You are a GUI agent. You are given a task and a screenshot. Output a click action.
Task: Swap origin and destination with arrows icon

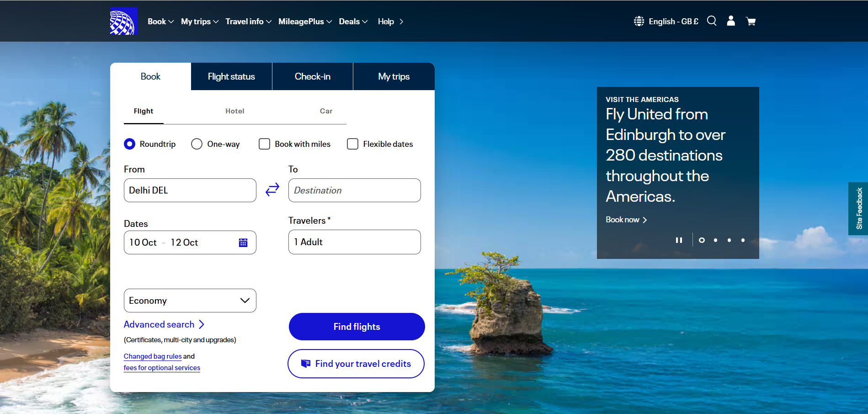pos(272,189)
